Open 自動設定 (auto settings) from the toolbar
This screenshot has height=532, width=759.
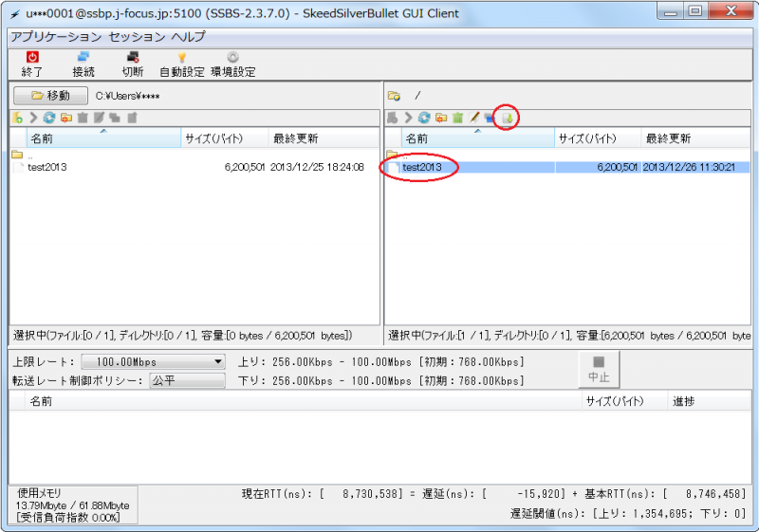tap(181, 64)
